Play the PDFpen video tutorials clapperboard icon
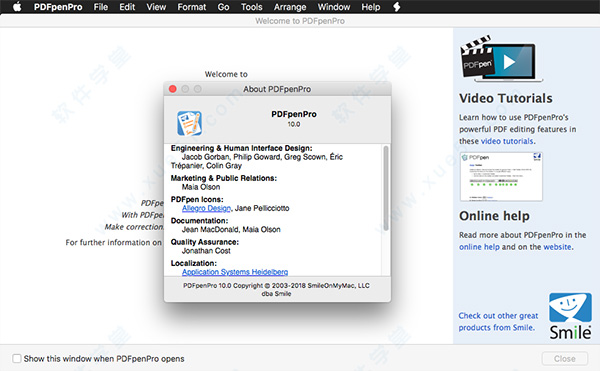This screenshot has height=371, width=600. coord(501,59)
